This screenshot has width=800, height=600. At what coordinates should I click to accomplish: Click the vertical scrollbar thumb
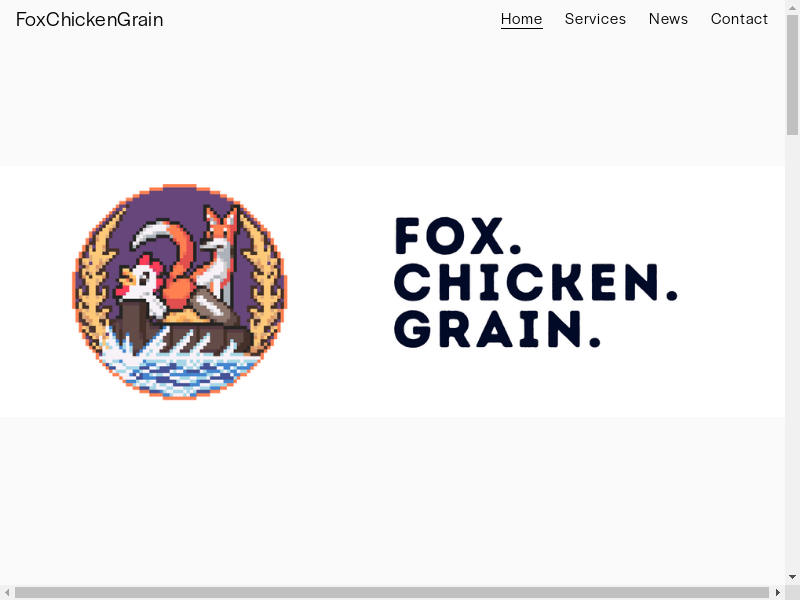(x=792, y=75)
